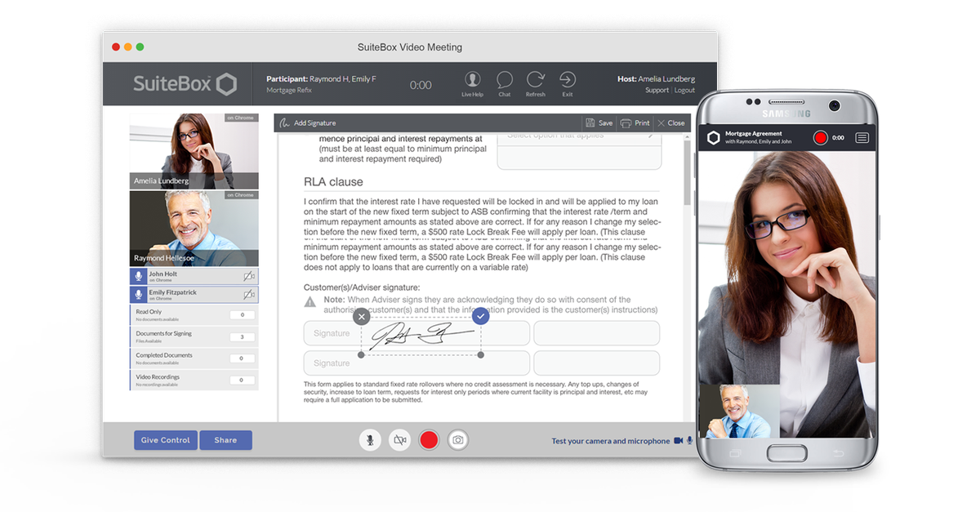Click the SuiteBox hexagon logo
Image resolution: width=980 pixels, height=512 pixels.
(x=226, y=84)
